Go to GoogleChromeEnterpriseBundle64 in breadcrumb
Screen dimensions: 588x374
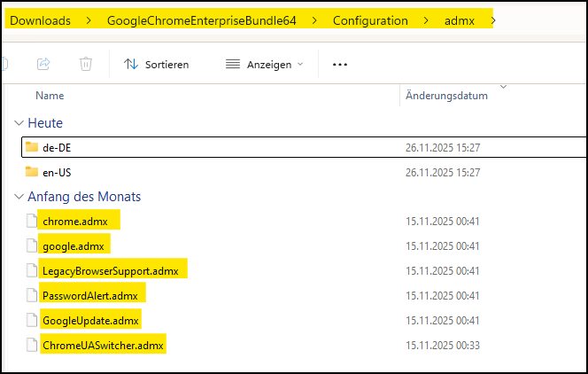point(202,20)
